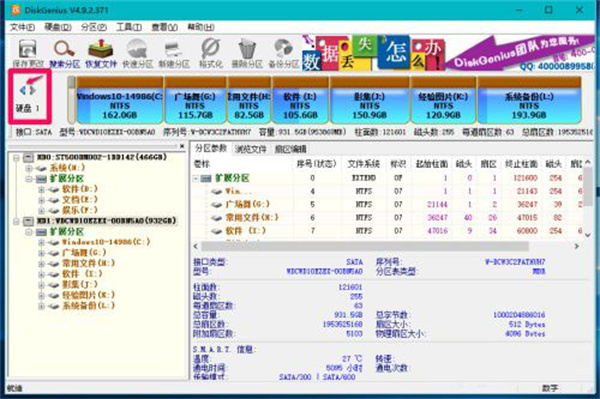Collapse the HD1 extended partition node

[29, 232]
